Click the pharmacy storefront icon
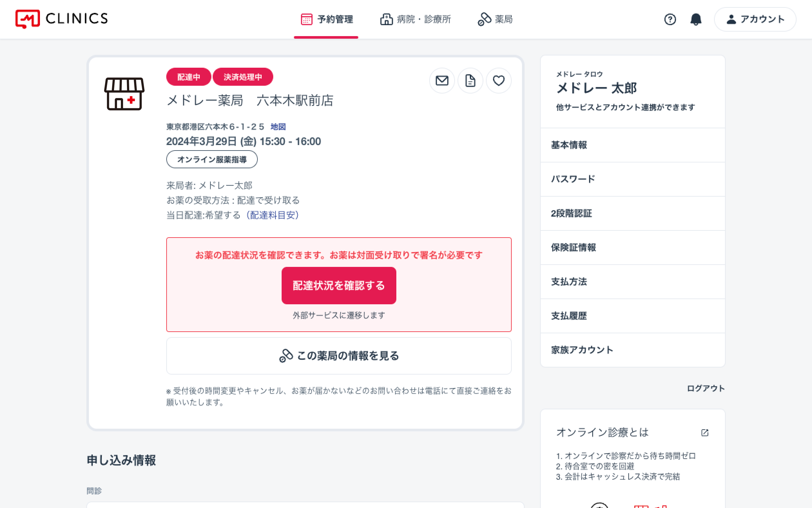812x508 pixels. point(124,94)
